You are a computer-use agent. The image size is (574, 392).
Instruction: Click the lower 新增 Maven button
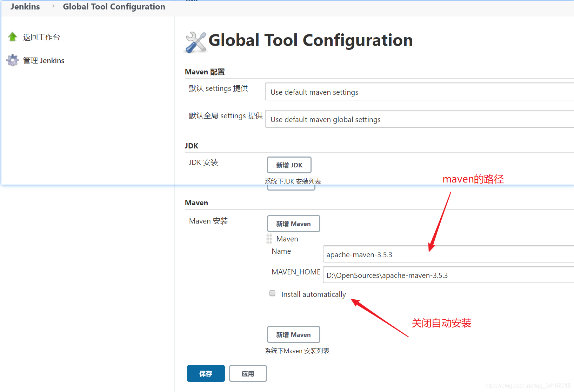click(x=293, y=334)
